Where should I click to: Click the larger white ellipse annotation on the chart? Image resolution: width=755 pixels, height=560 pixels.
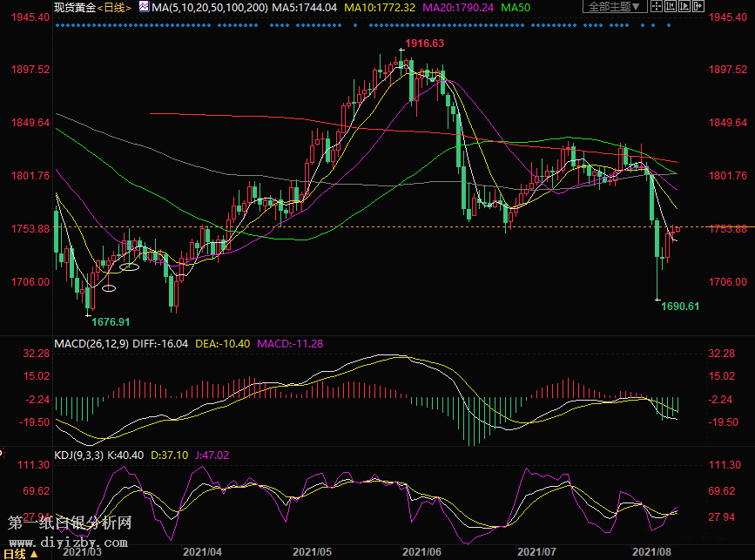click(x=129, y=267)
